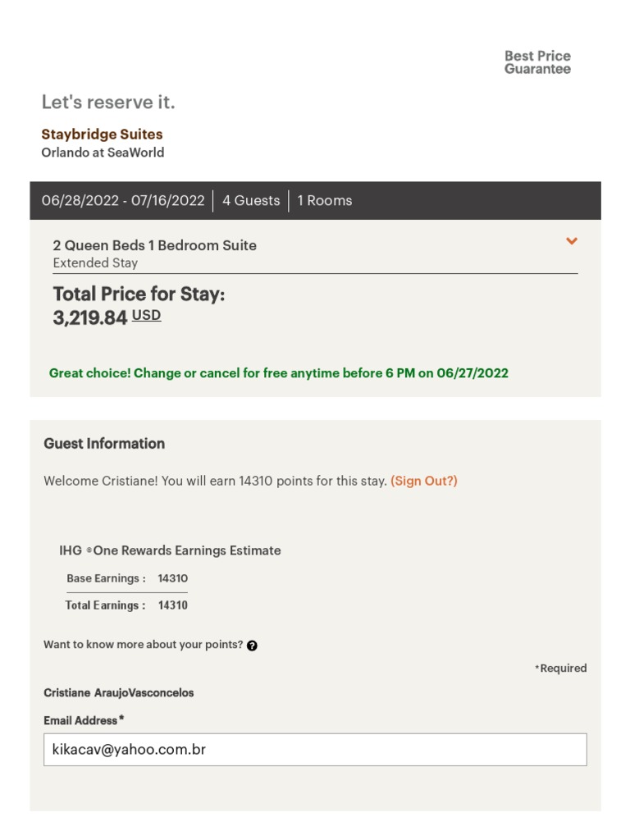
Task: Click the free cancellation notice text
Action: point(279,373)
